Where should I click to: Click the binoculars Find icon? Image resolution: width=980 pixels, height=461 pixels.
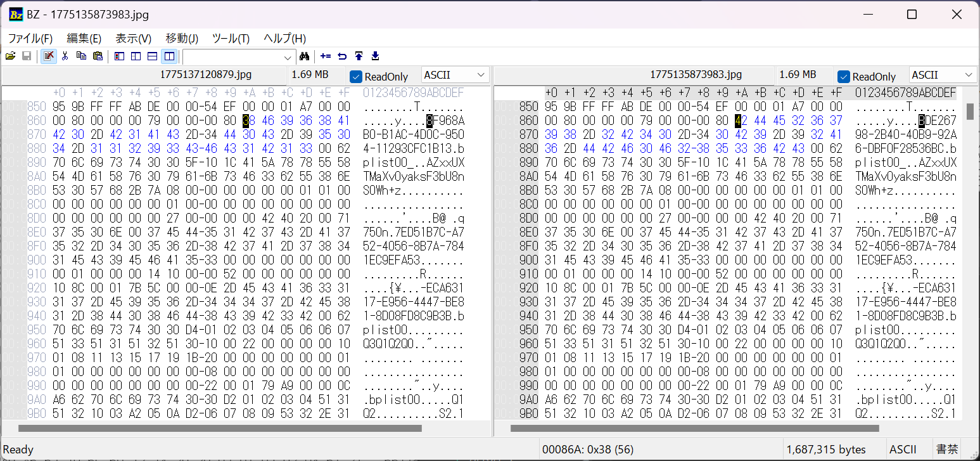pos(303,56)
